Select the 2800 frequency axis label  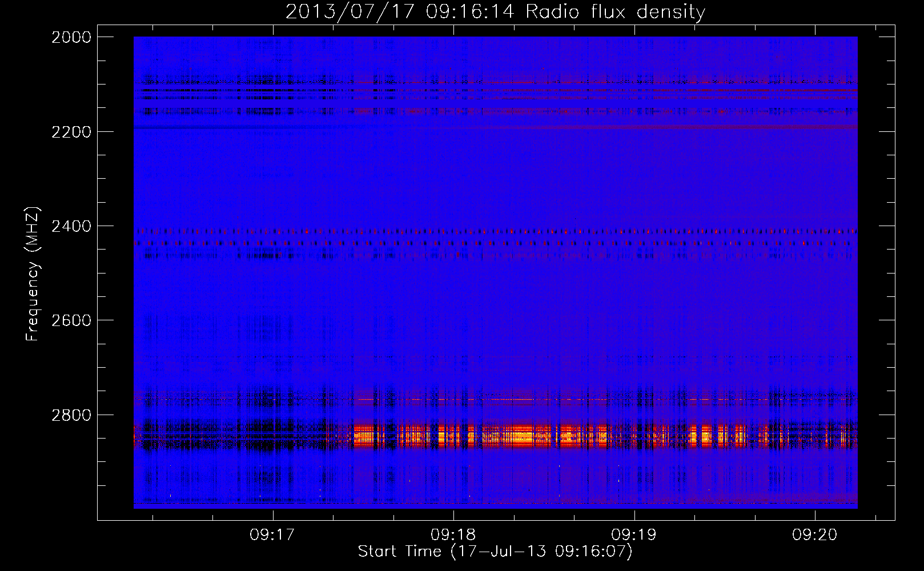pos(71,415)
